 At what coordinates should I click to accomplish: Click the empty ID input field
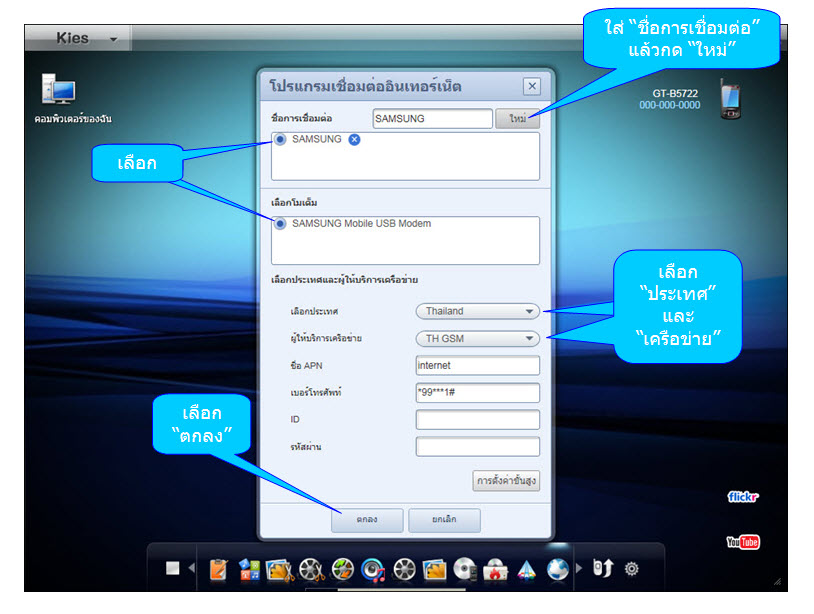[478, 419]
